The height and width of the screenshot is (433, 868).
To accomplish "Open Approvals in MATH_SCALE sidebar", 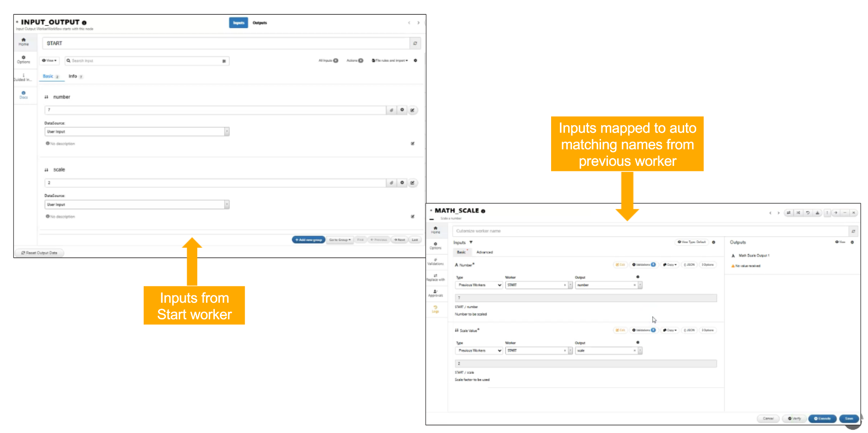I will tap(436, 293).
